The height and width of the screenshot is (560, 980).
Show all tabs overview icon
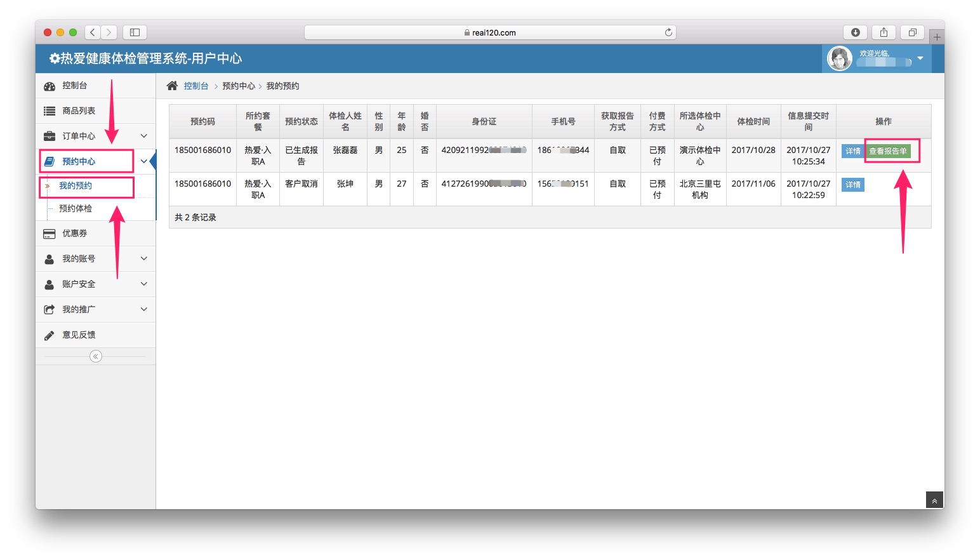pyautogui.click(x=912, y=32)
